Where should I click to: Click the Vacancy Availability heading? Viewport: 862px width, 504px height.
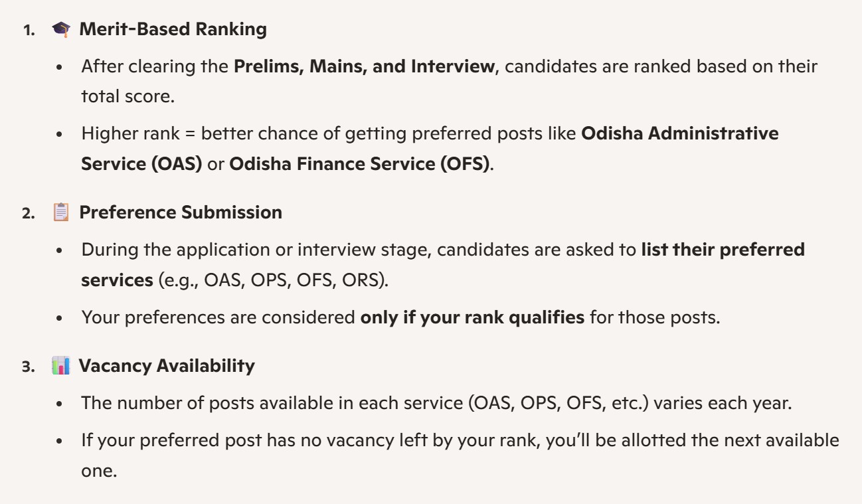(x=167, y=366)
